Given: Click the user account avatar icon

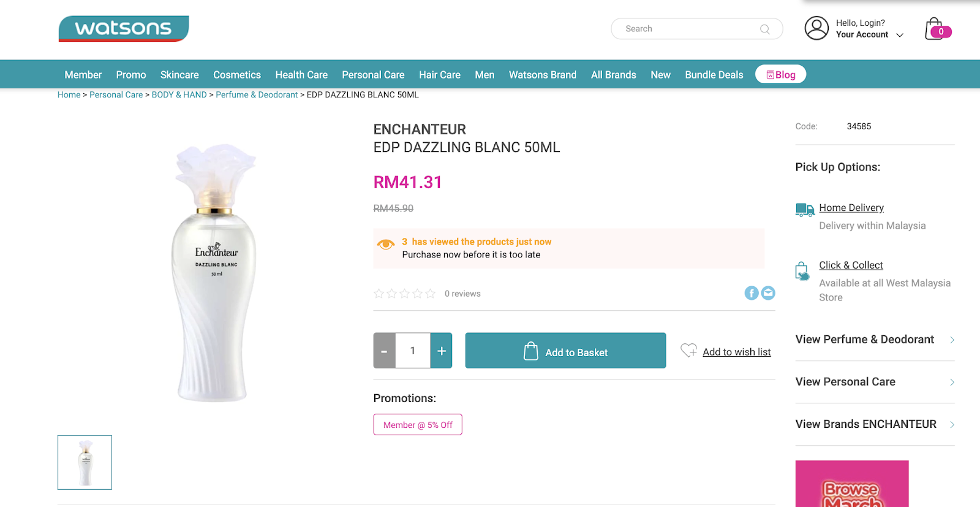Looking at the screenshot, I should pos(816,28).
